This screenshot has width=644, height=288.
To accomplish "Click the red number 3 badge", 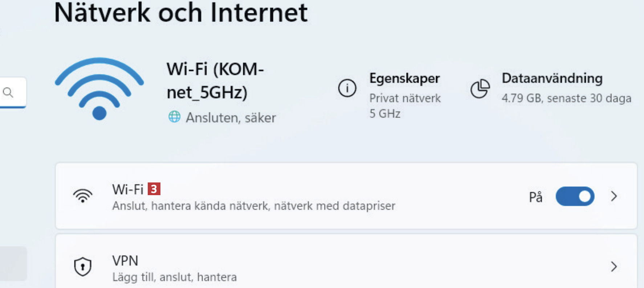I will [x=154, y=189].
